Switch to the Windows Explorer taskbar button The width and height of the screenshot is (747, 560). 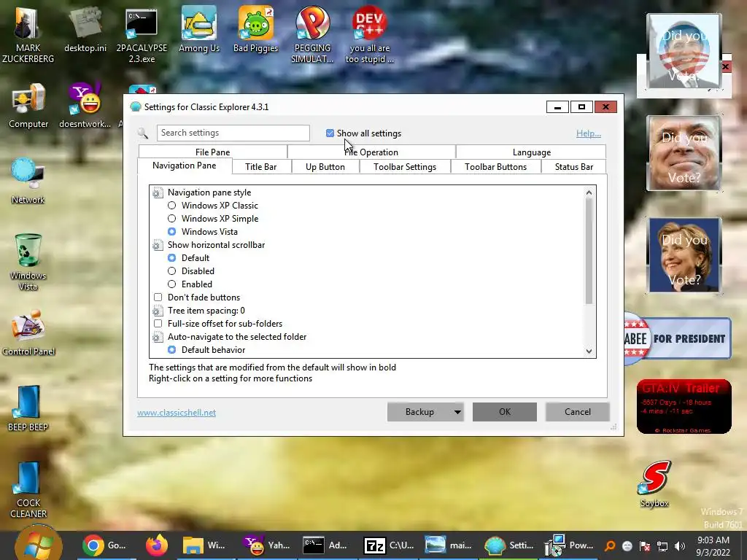point(204,545)
